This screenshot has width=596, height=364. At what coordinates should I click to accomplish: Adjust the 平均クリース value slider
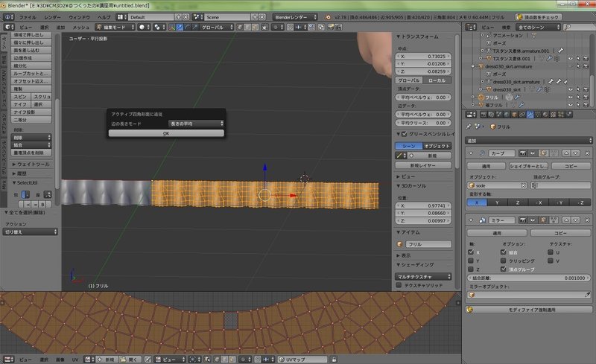[423, 123]
